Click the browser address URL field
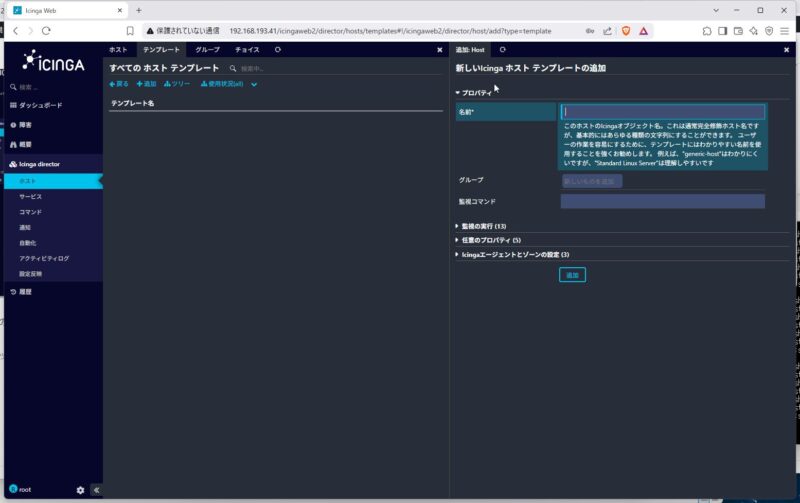 pos(390,31)
